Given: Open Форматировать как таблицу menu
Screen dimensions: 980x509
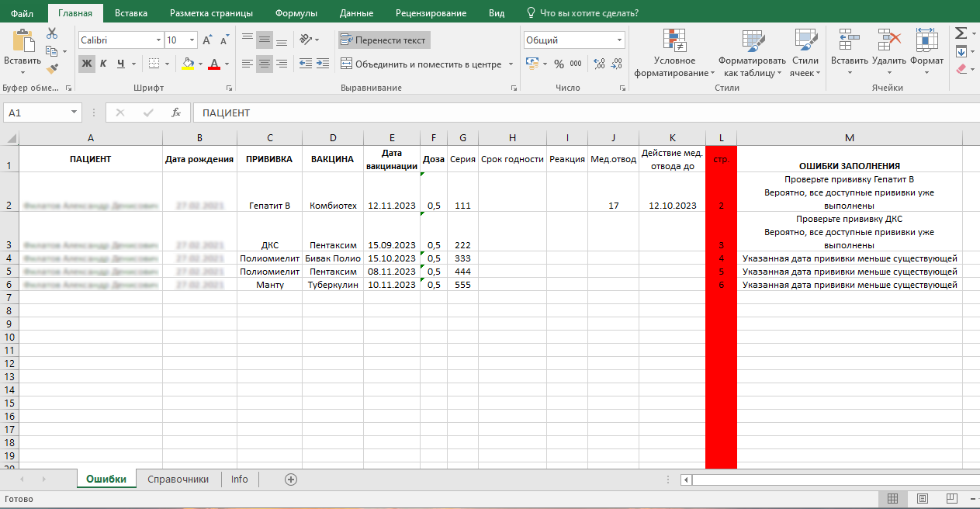Looking at the screenshot, I should pos(752,53).
